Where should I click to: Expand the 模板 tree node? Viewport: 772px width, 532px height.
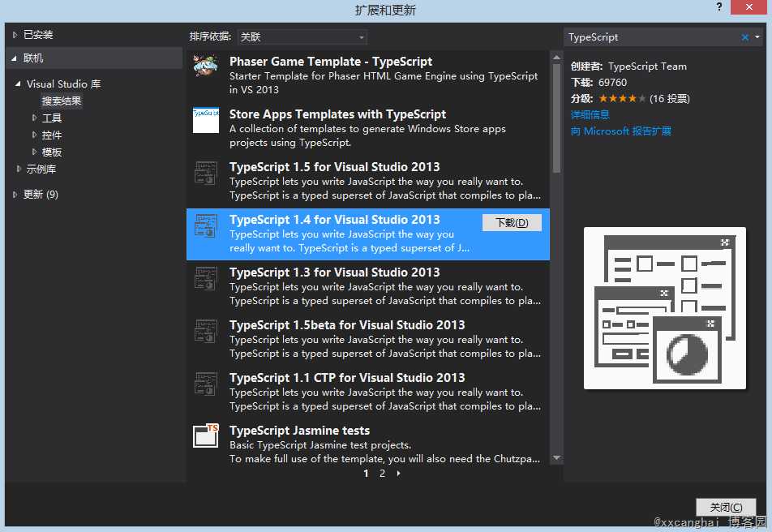34,152
